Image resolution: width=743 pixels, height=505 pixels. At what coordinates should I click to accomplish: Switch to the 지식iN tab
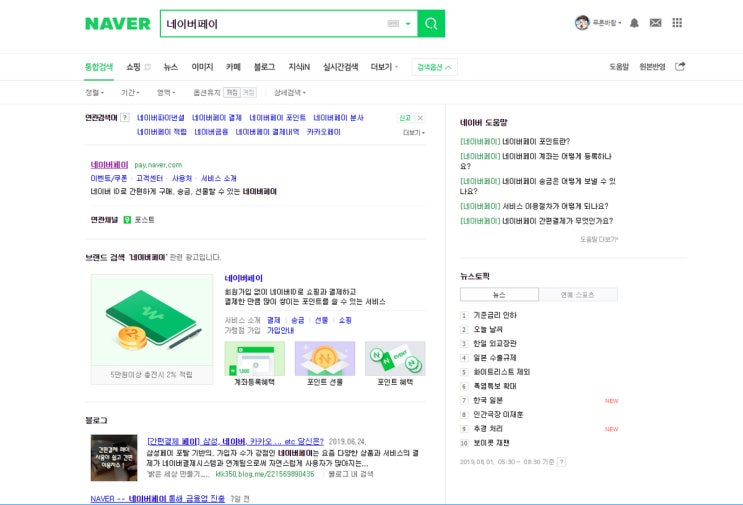299,67
